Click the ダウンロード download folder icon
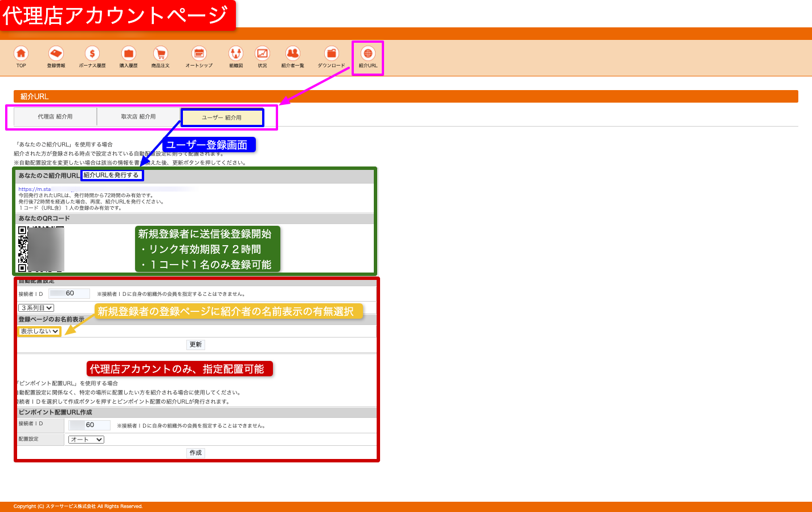Screen dimensions: 812x512 331,54
